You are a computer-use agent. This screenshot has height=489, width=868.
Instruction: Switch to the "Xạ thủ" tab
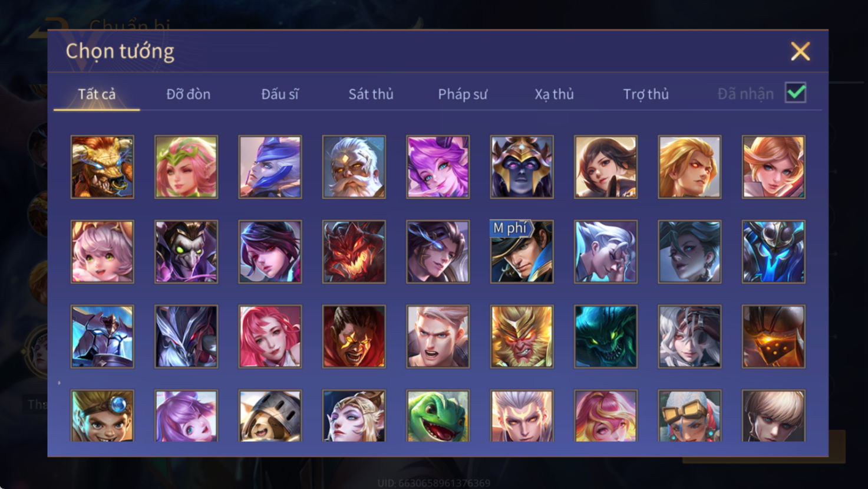point(554,94)
